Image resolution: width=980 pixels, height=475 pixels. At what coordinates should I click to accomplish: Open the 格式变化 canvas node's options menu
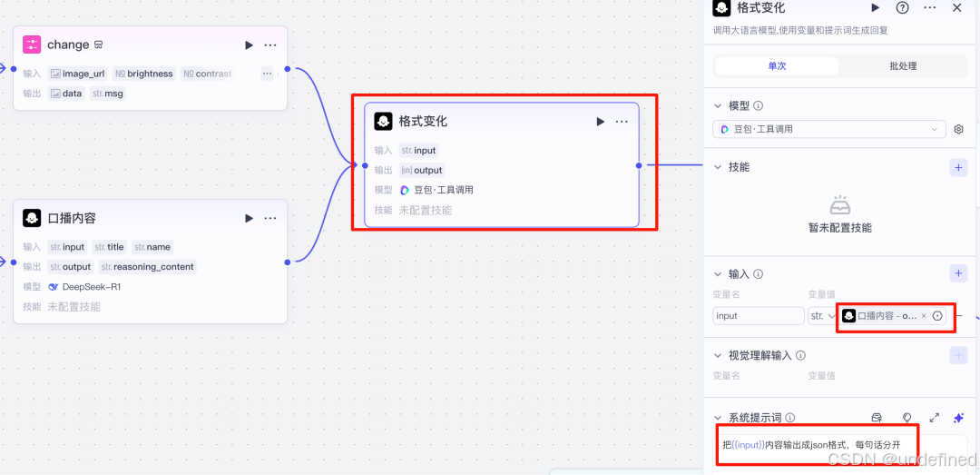622,122
